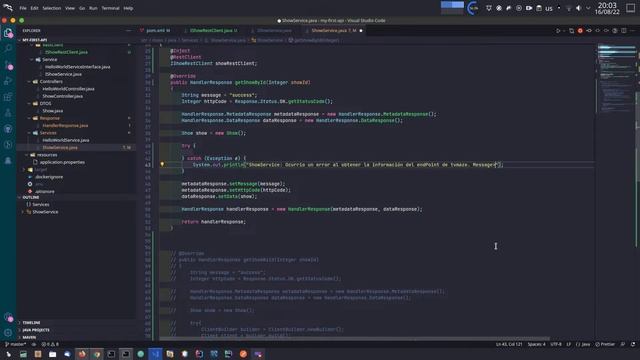Click UTF-8 encoding in status bar
Viewport: 640px width, 360px height.
pyautogui.click(x=556, y=344)
